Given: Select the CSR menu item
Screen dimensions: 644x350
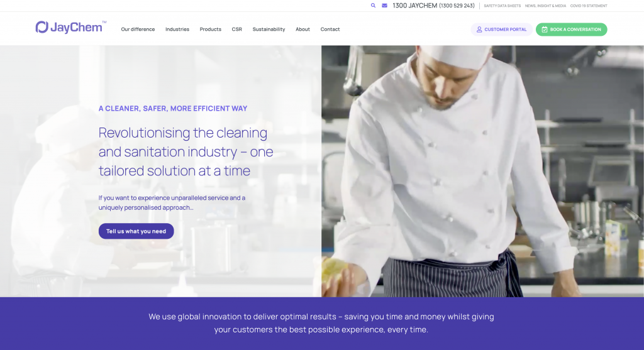Looking at the screenshot, I should pos(236,29).
